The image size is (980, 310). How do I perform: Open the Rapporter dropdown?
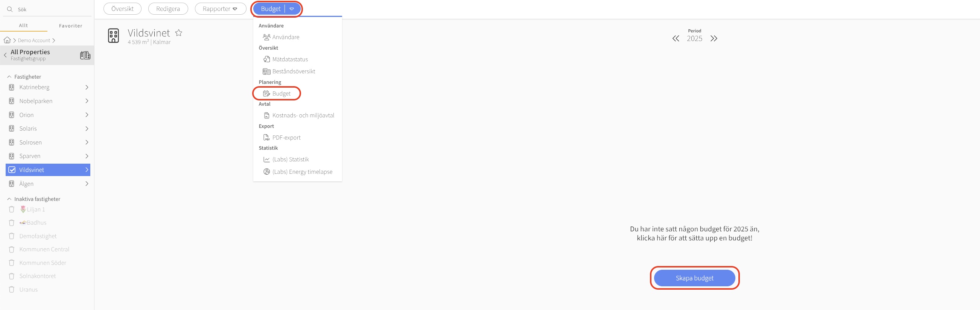coord(220,9)
